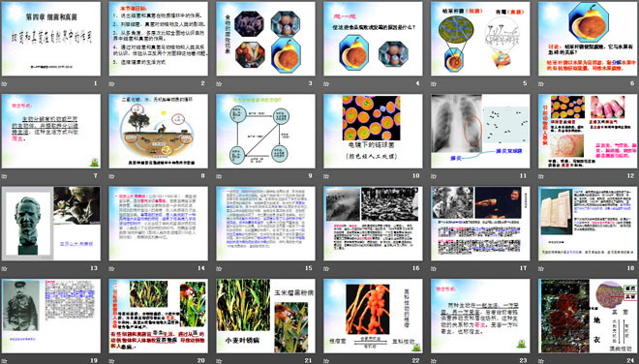Image resolution: width=639 pixels, height=364 pixels.
Task: Select slide 24 地衣 lichen thumbnail
Action: point(588,316)
